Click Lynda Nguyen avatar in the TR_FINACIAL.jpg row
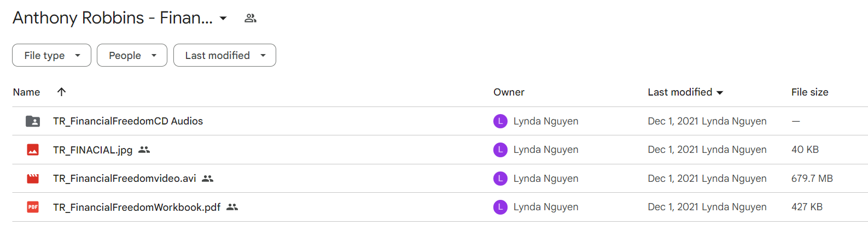The width and height of the screenshot is (868, 243). [500, 150]
